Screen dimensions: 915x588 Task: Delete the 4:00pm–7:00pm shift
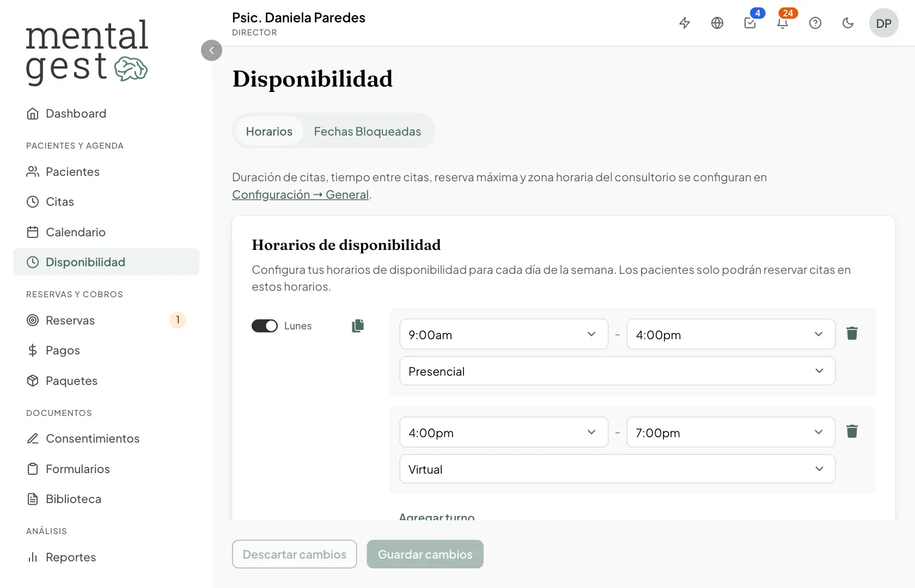pos(852,431)
